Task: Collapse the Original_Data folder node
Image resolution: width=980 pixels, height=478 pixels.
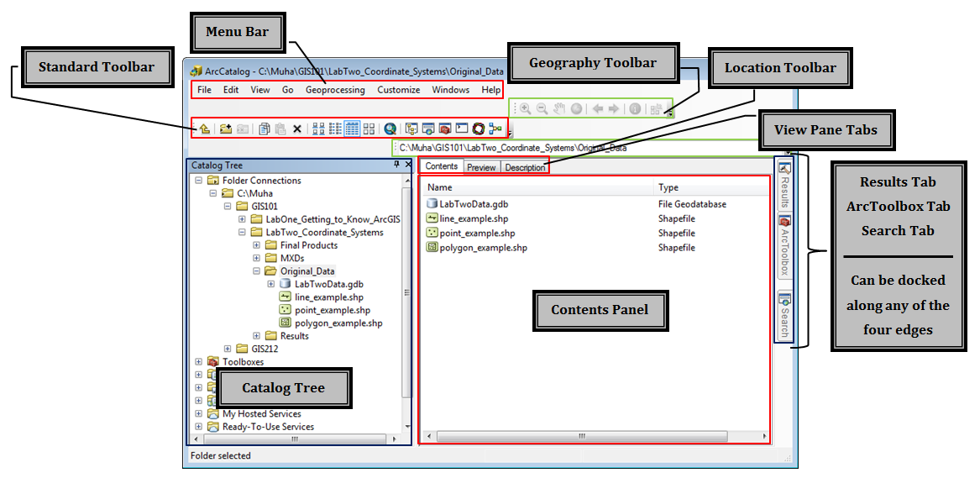Action: coord(256,271)
